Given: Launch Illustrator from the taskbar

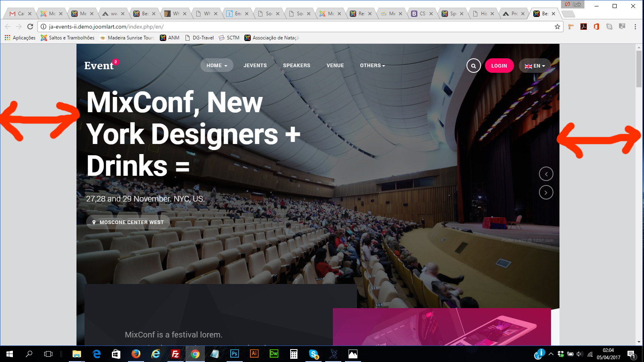Looking at the screenshot, I should [x=254, y=354].
